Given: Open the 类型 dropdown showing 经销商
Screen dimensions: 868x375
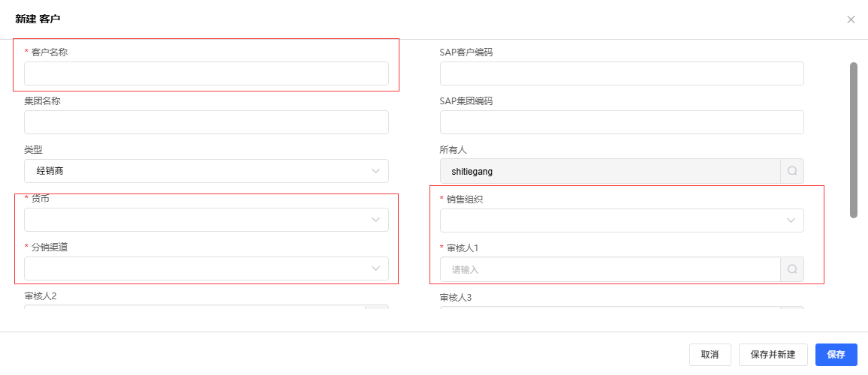Looking at the screenshot, I should (206, 171).
